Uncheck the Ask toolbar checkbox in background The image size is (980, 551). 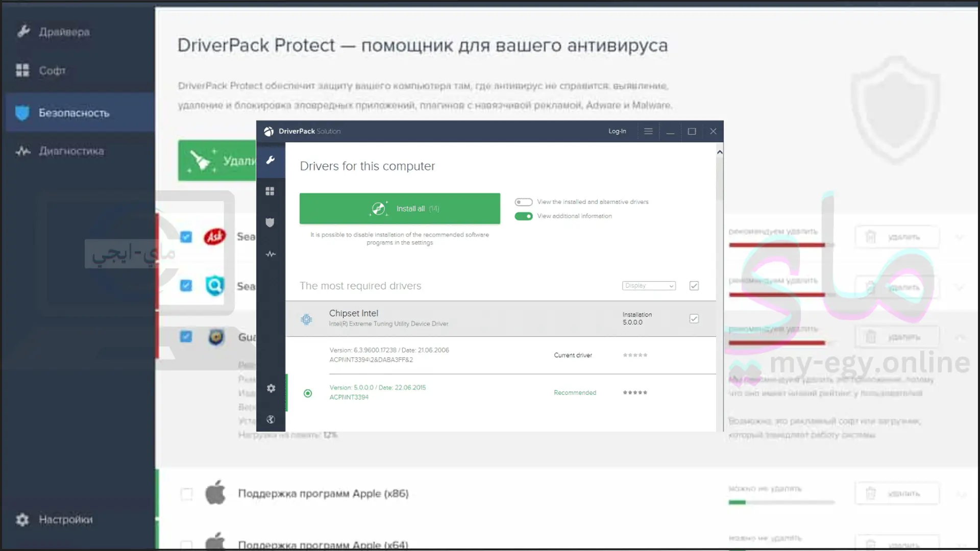[186, 237]
